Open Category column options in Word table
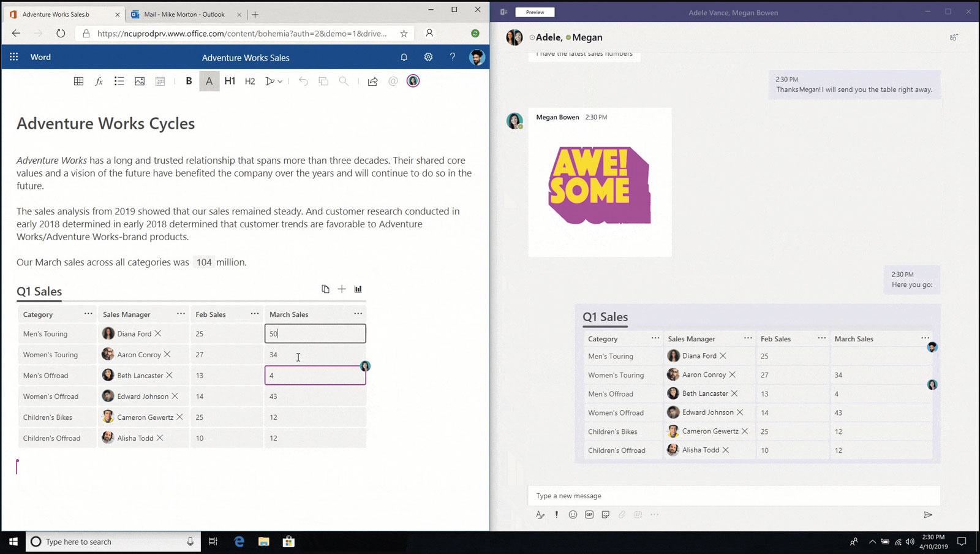 (x=88, y=313)
